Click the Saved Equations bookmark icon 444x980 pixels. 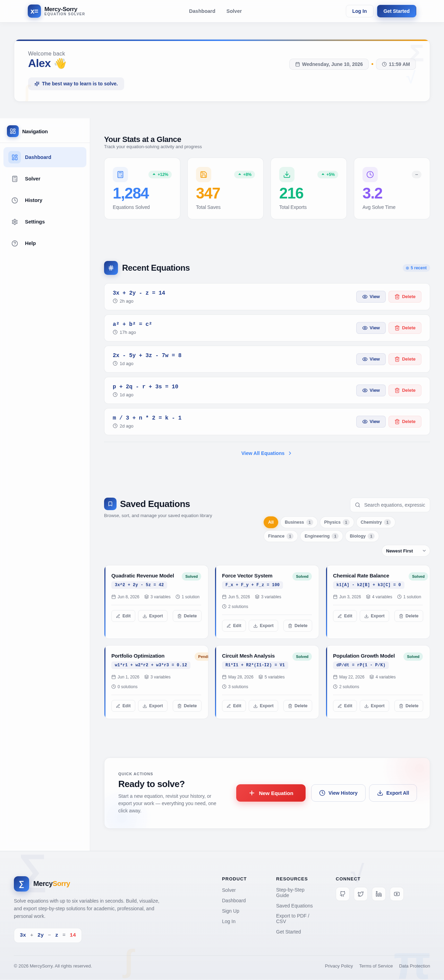click(x=110, y=504)
